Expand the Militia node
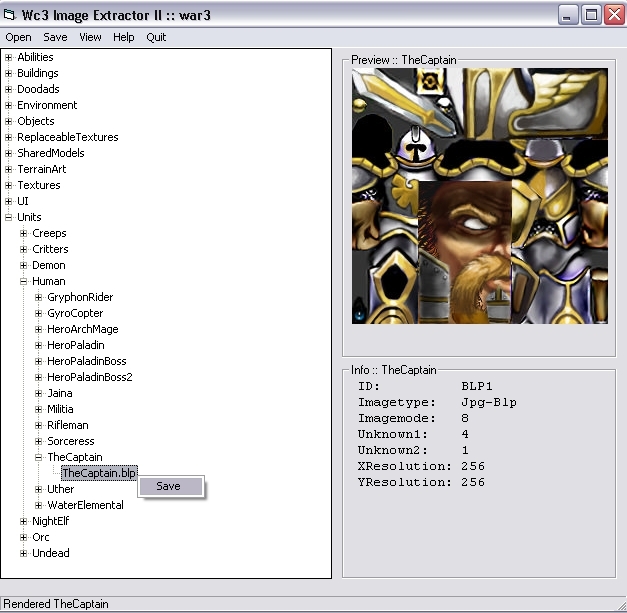The image size is (627, 613). point(38,409)
